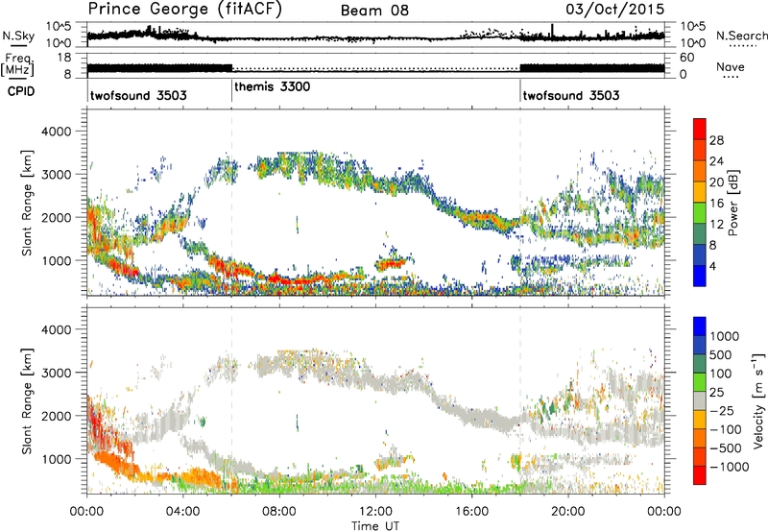Viewport: 768px width, 532px height.
Task: Click the "Power [dB]" colorbar title
Action: pyautogui.click(x=732, y=204)
